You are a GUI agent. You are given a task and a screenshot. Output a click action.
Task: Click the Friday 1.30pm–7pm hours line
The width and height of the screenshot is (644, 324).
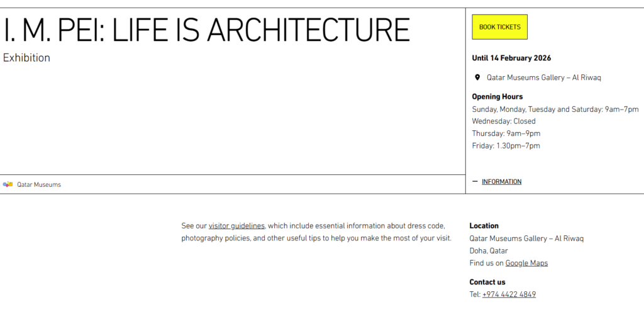pyautogui.click(x=506, y=146)
